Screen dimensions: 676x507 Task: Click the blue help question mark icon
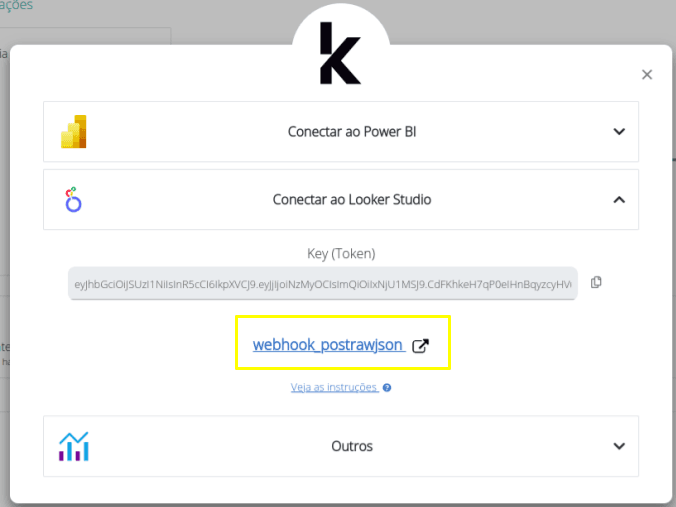387,387
